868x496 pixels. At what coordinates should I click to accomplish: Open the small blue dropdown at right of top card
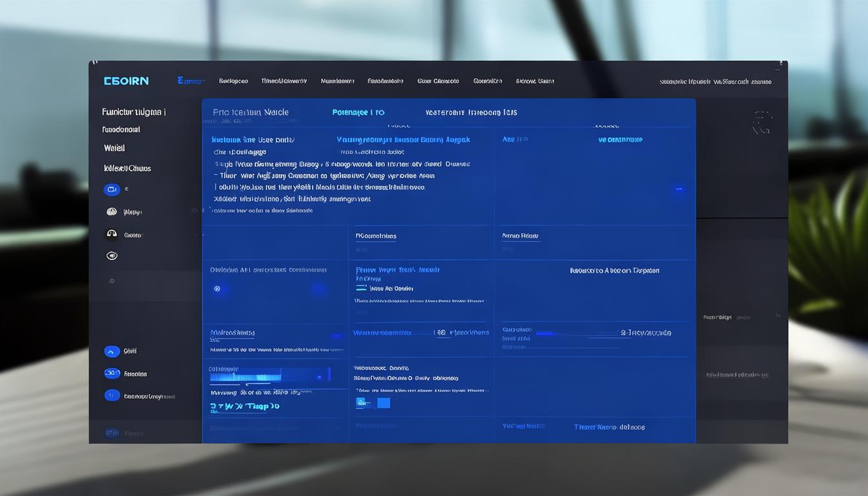click(x=678, y=189)
